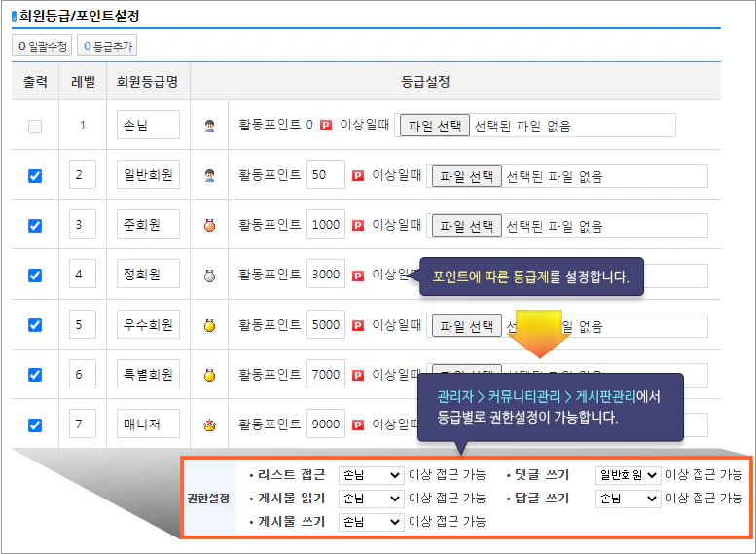Click the 매니저 grade name field

coord(148,424)
